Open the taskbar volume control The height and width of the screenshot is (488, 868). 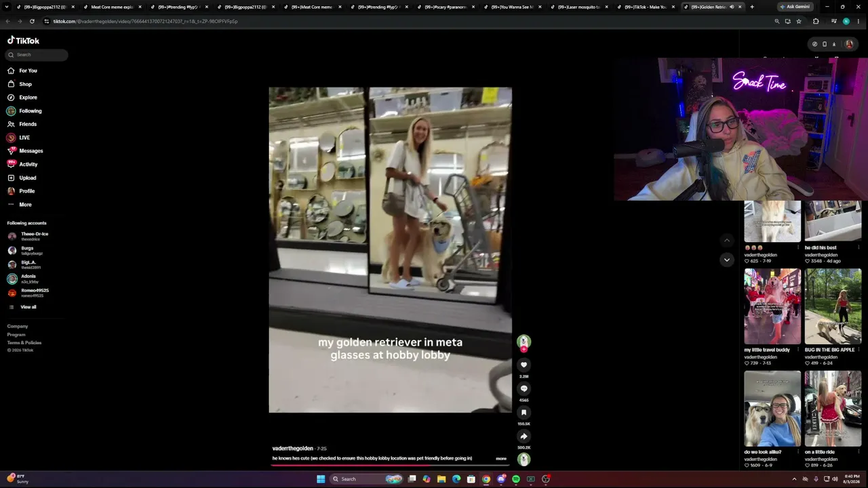point(835,479)
